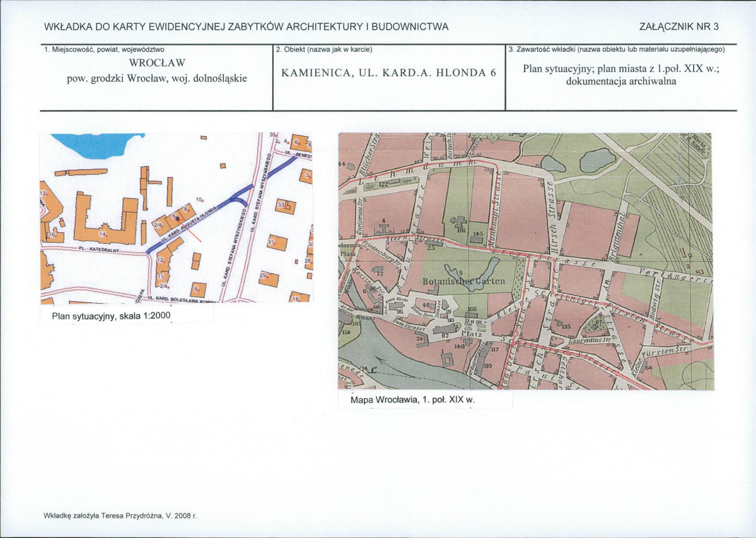Screen dimensions: 756x538
Task: Select footer note by Teresa Przydróżna
Action: (120, 515)
